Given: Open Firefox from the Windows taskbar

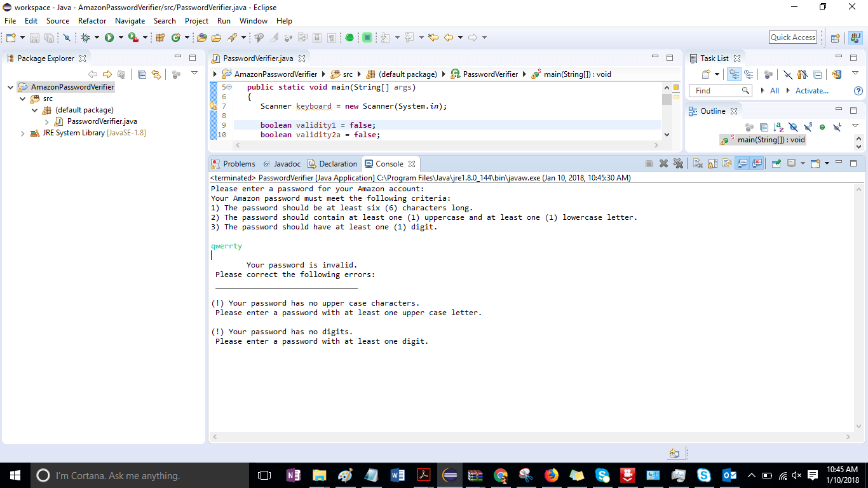Looking at the screenshot, I should 552,475.
